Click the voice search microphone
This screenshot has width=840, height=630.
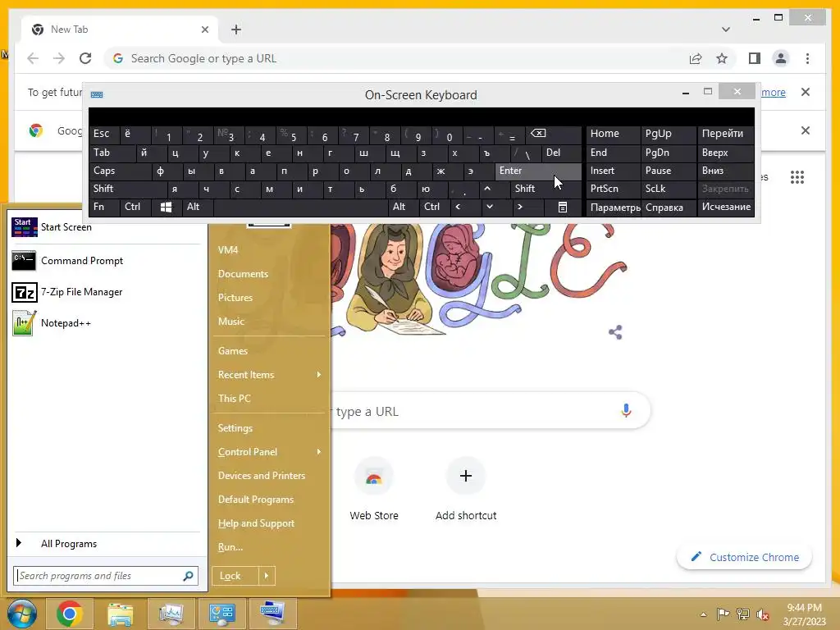[x=626, y=411]
